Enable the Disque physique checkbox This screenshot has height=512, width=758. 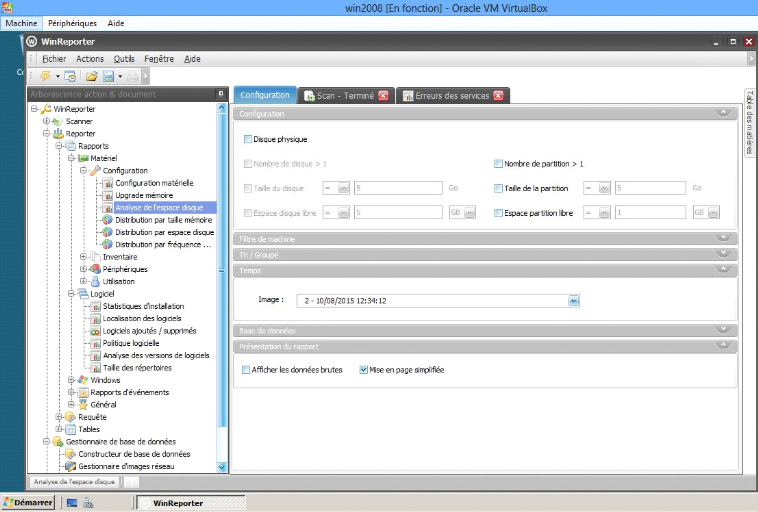coord(248,139)
